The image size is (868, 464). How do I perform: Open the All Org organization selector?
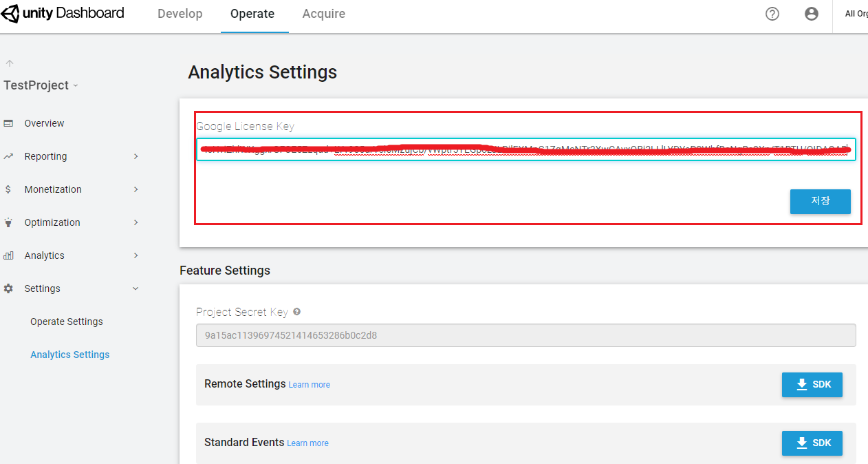point(856,14)
